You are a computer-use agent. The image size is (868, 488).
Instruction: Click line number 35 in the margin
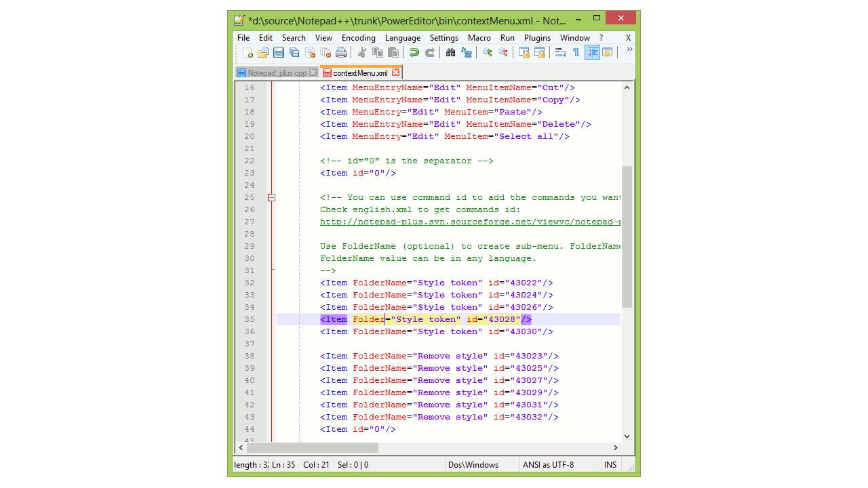tap(249, 319)
